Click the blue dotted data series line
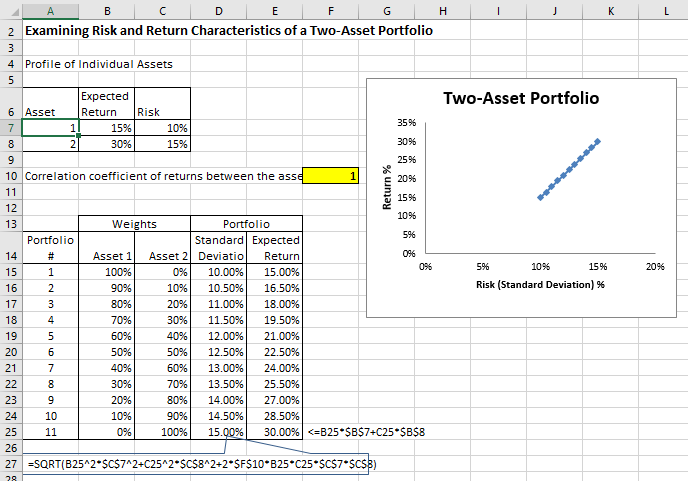Screen dimensions: 688x481 click(x=569, y=169)
